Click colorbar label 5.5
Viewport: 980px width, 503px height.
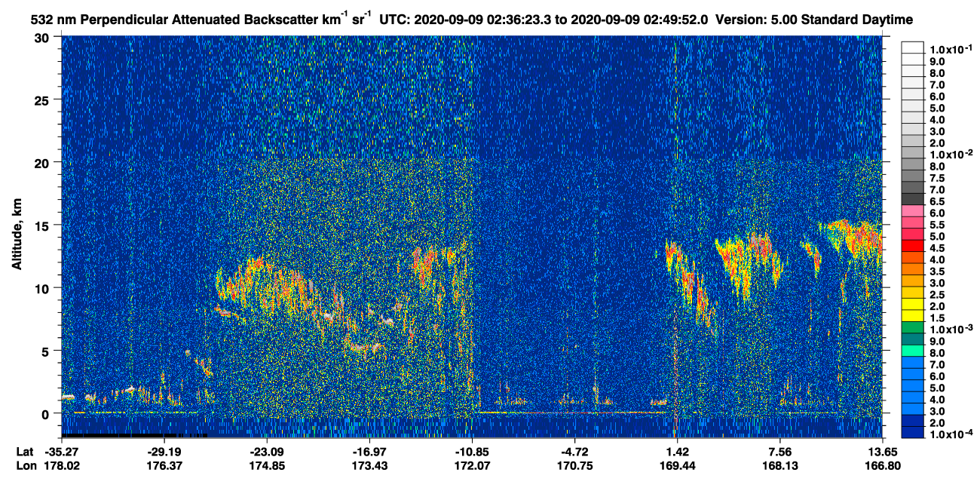coord(938,225)
